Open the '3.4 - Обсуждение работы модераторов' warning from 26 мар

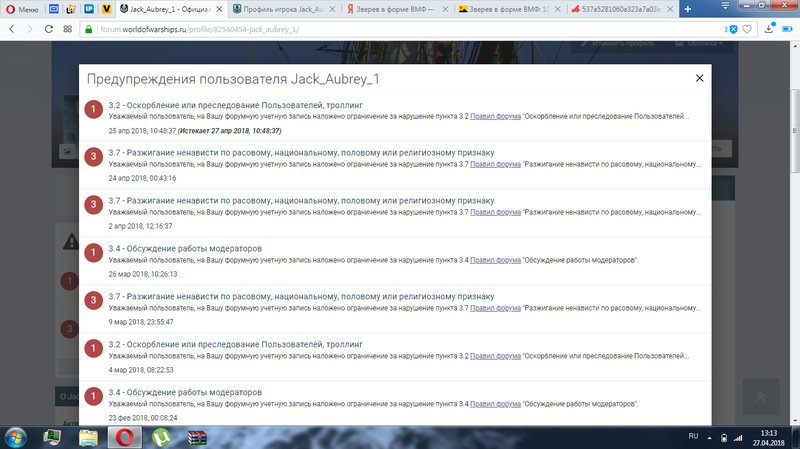(185, 247)
